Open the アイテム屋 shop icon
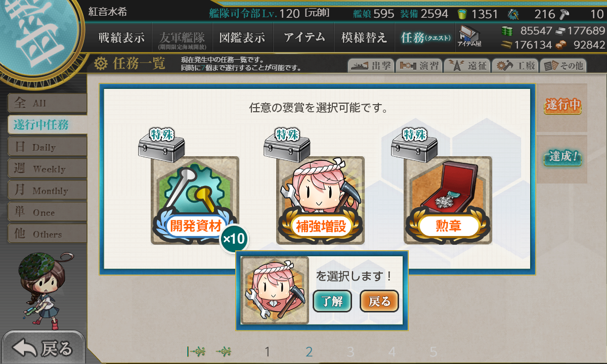The height and width of the screenshot is (364, 607). click(469, 37)
